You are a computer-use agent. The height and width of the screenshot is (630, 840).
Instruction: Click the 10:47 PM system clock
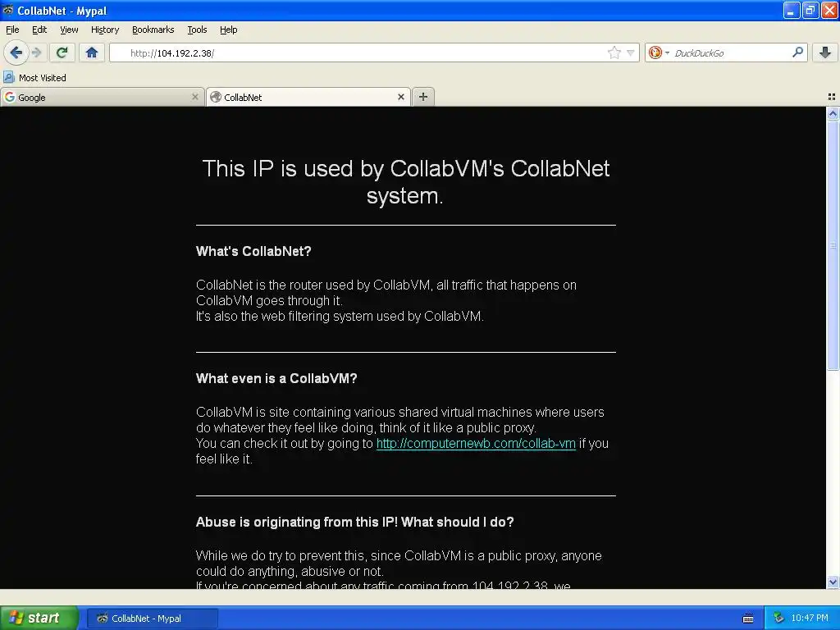(x=810, y=619)
